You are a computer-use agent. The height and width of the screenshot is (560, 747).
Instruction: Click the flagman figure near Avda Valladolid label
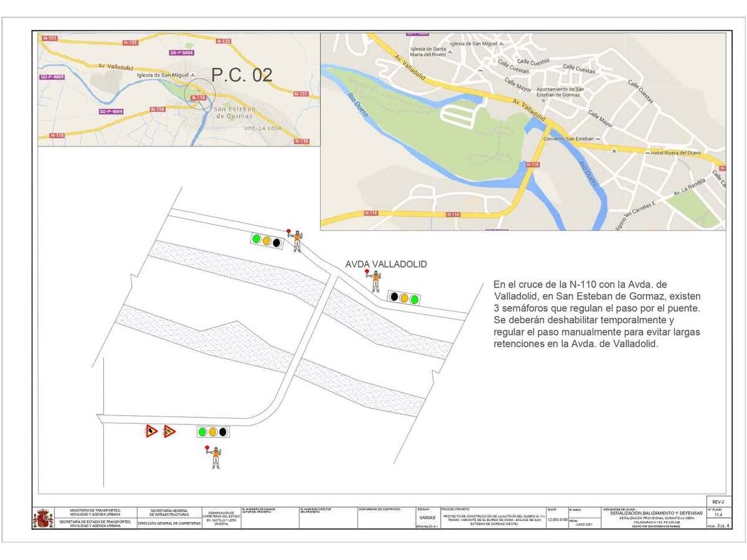(x=375, y=281)
